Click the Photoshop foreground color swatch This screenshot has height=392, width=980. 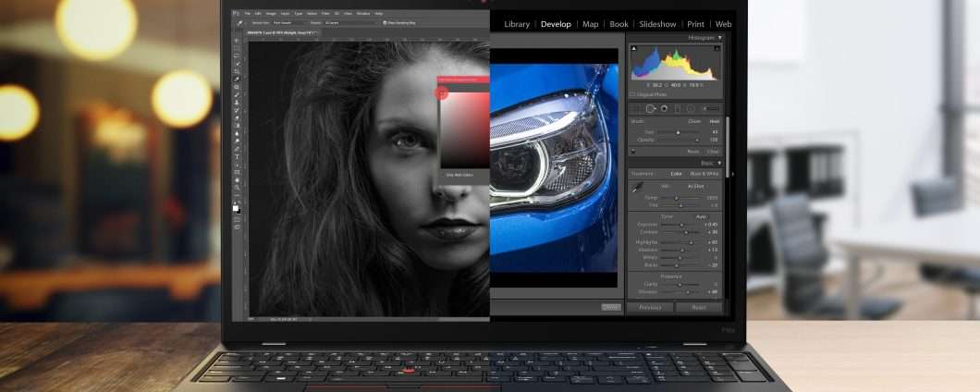click(236, 208)
